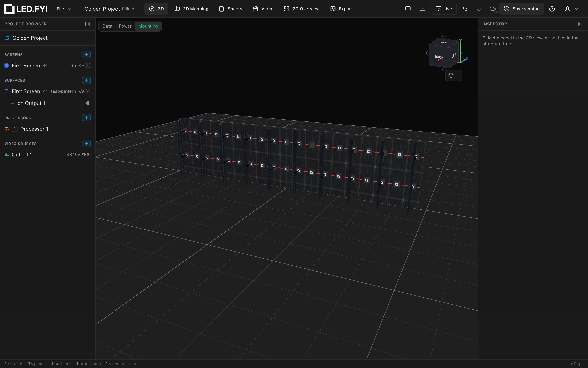This screenshot has height=368, width=588.
Task: Add a new surface with the plus button
Action: point(86,80)
